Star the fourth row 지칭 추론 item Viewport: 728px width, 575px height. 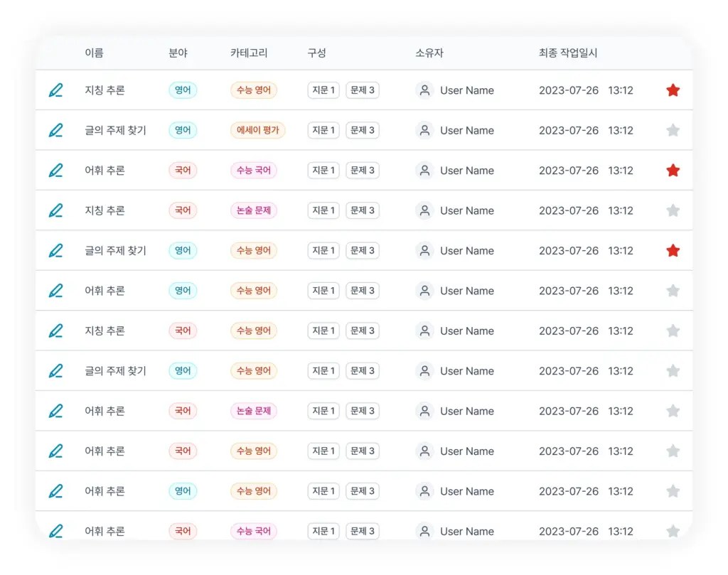click(x=673, y=210)
